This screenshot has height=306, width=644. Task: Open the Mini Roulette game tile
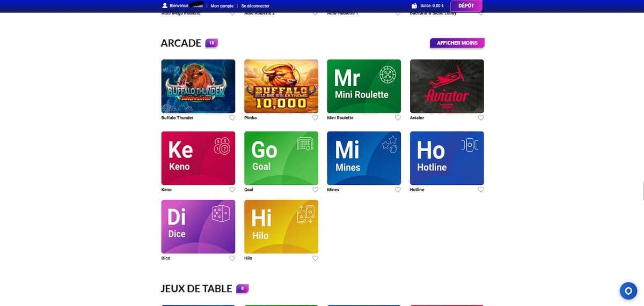pyautogui.click(x=364, y=86)
